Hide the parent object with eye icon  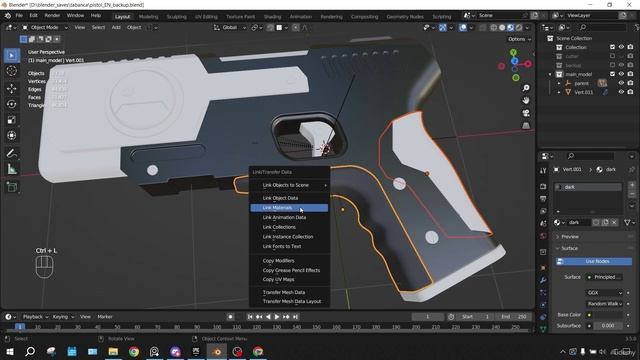coord(621,83)
